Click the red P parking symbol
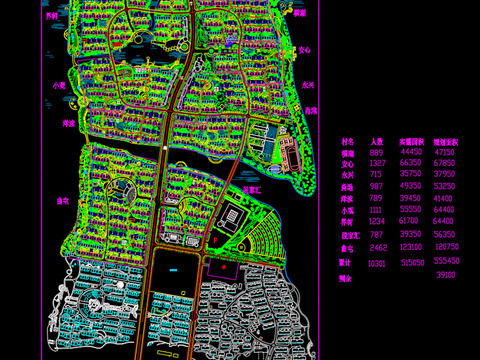 tap(215, 240)
